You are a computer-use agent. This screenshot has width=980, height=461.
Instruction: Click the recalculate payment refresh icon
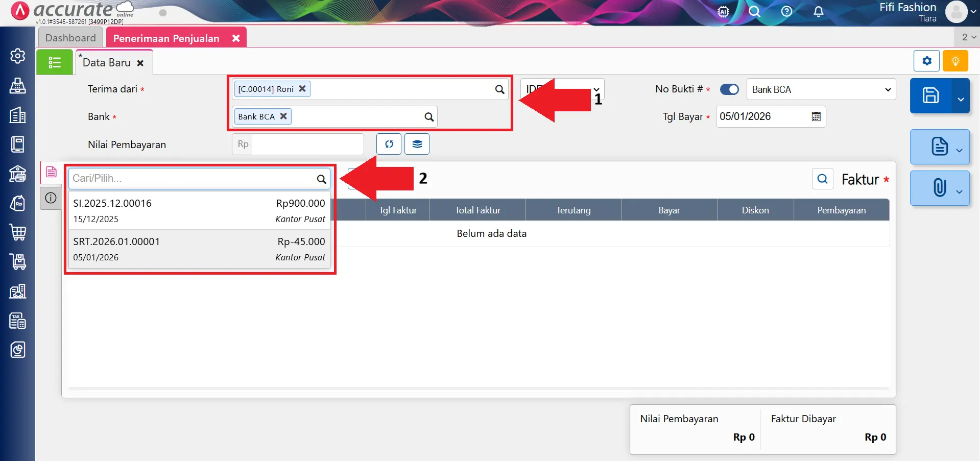(389, 144)
